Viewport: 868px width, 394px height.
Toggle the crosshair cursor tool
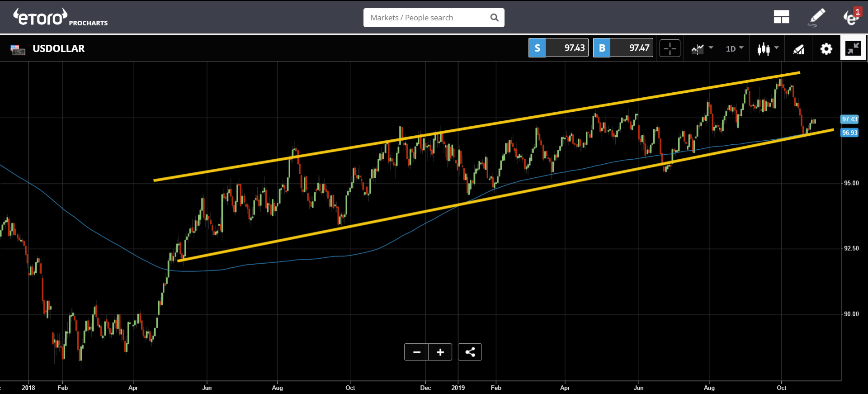tap(670, 48)
